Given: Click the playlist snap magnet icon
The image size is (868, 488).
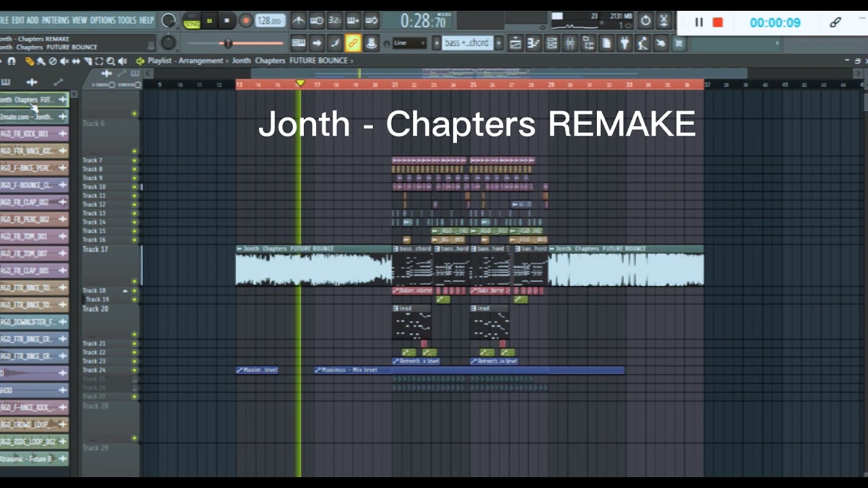Looking at the screenshot, I should (12, 61).
